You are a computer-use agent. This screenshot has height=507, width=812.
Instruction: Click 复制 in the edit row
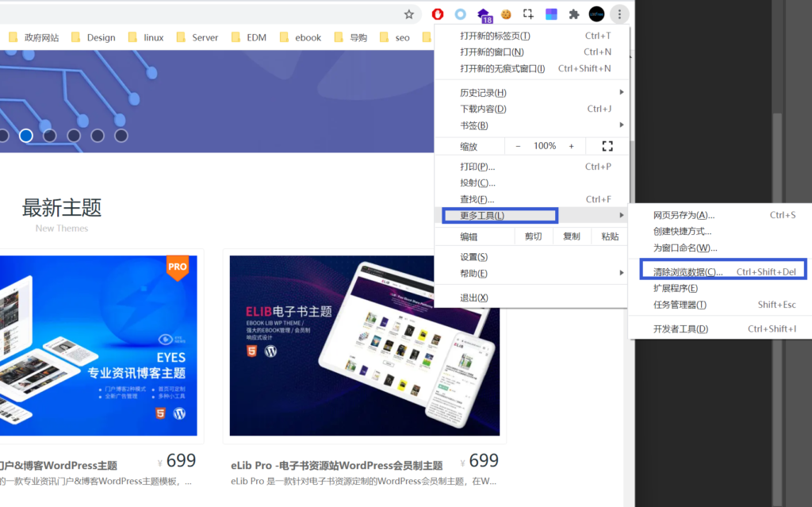571,236
